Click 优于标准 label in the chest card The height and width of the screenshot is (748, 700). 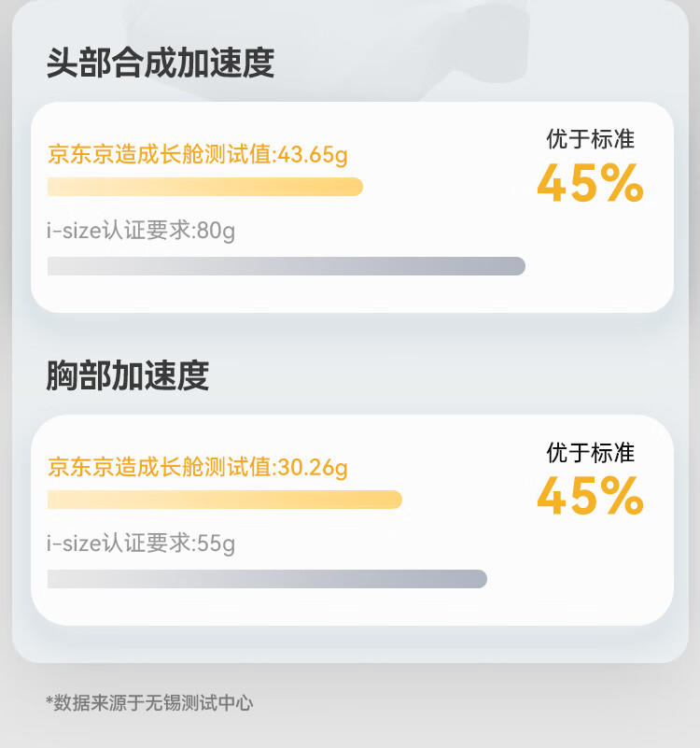[590, 453]
